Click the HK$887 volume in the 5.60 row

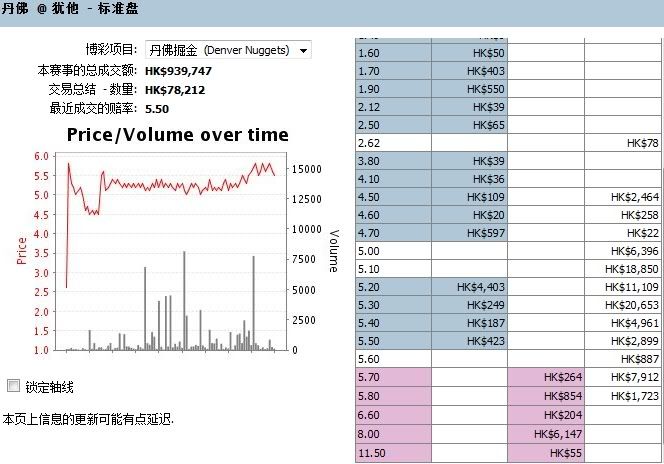(627, 359)
